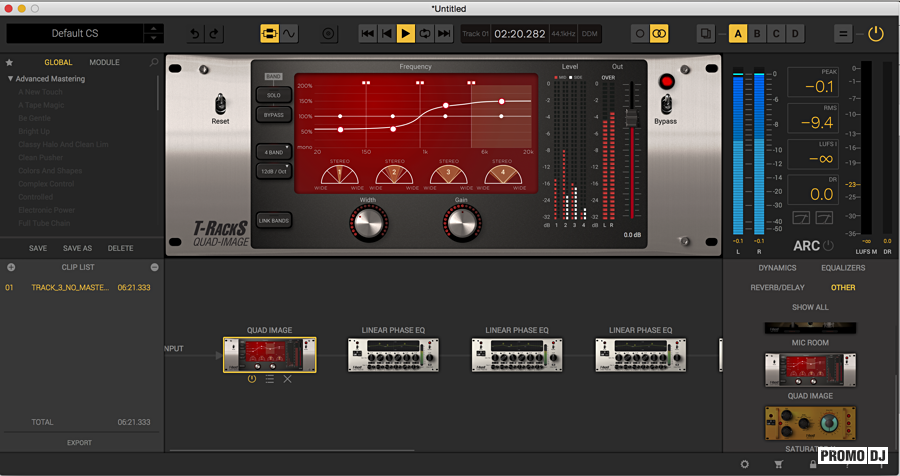Click the Out level fader

pos(631,118)
